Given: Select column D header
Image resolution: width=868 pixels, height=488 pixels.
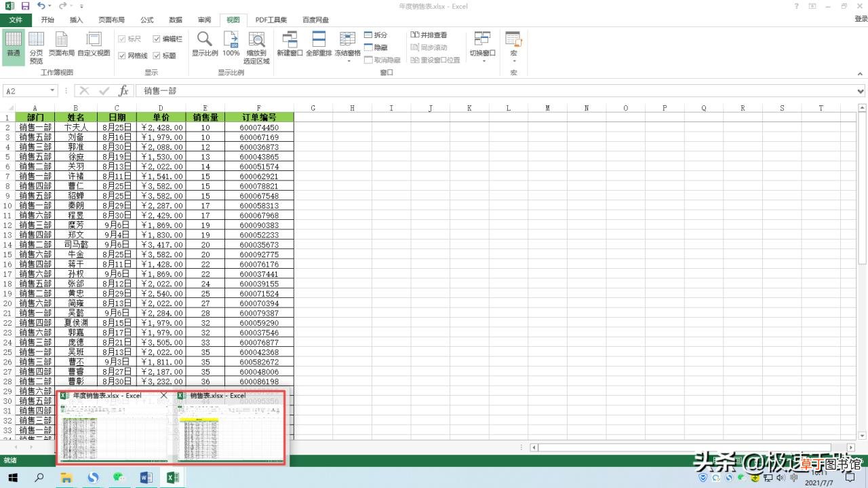Looking at the screenshot, I should [x=161, y=108].
